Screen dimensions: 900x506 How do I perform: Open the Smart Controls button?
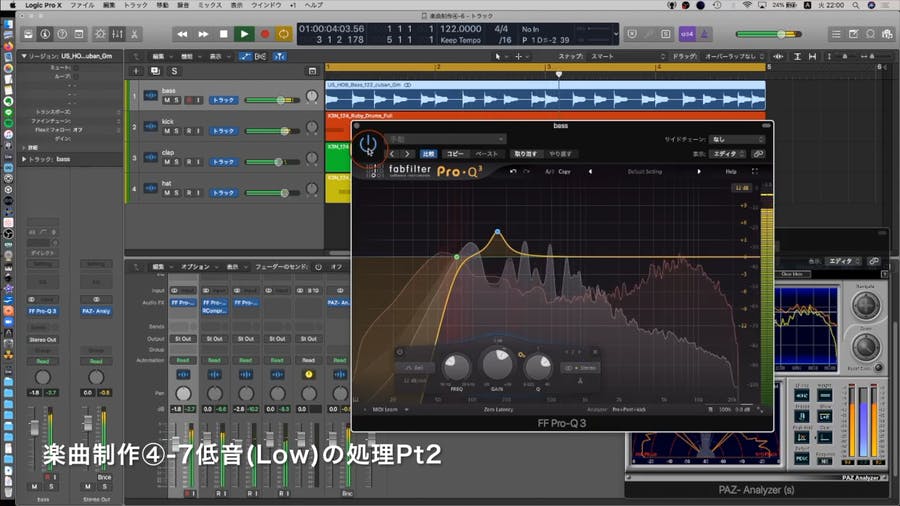100,34
